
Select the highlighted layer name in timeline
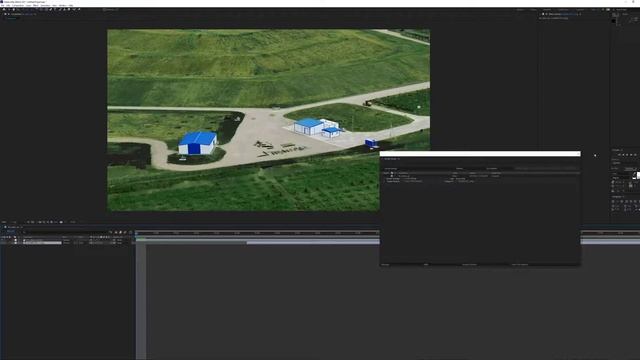coord(43,242)
